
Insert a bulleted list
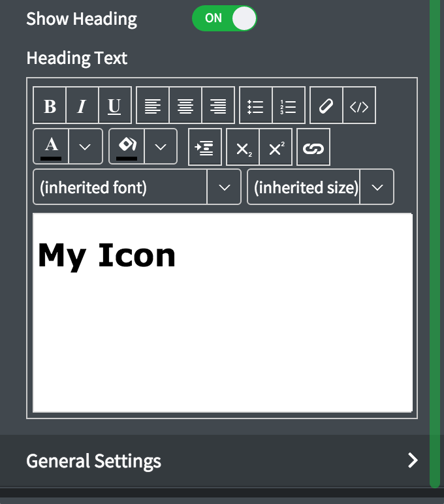[256, 106]
